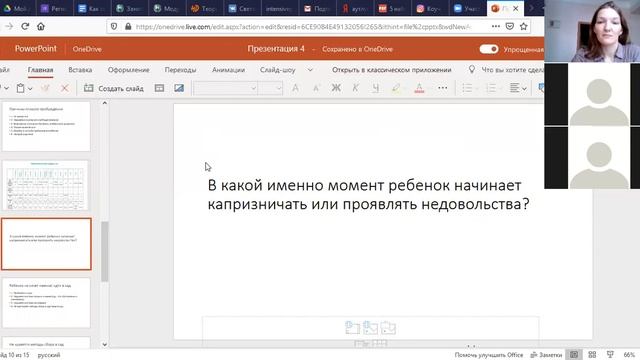
Task: Click the numbered list icon
Action: coord(491,88)
